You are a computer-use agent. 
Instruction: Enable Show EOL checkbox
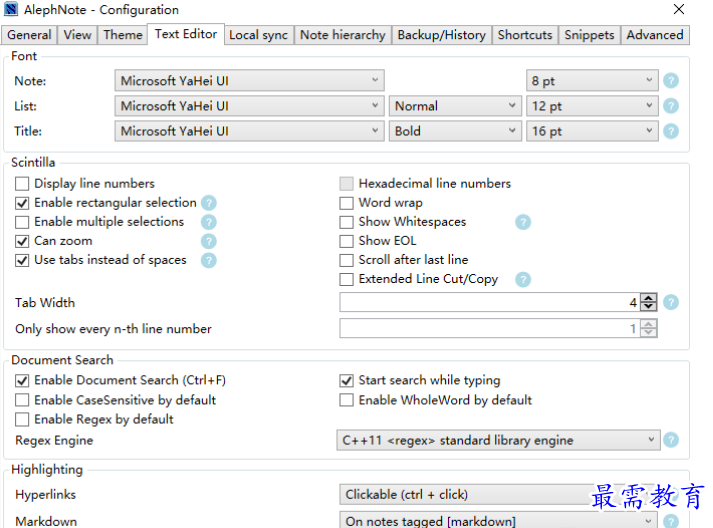(346, 241)
